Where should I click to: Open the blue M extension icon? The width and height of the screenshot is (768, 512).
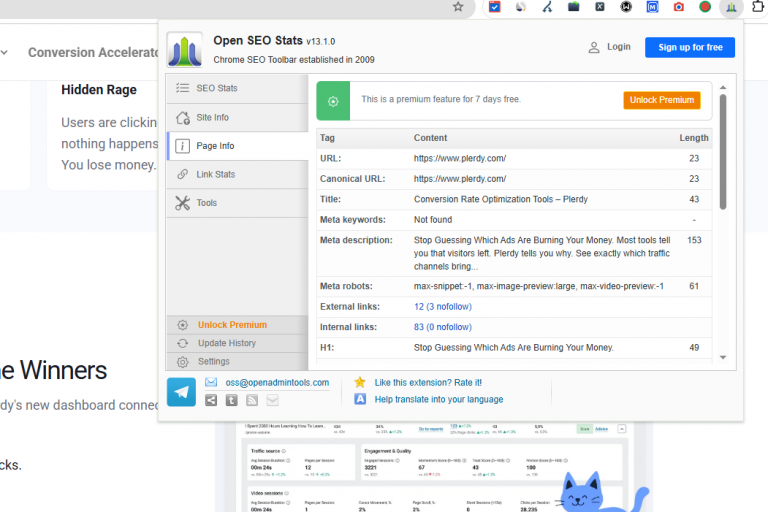(652, 7)
